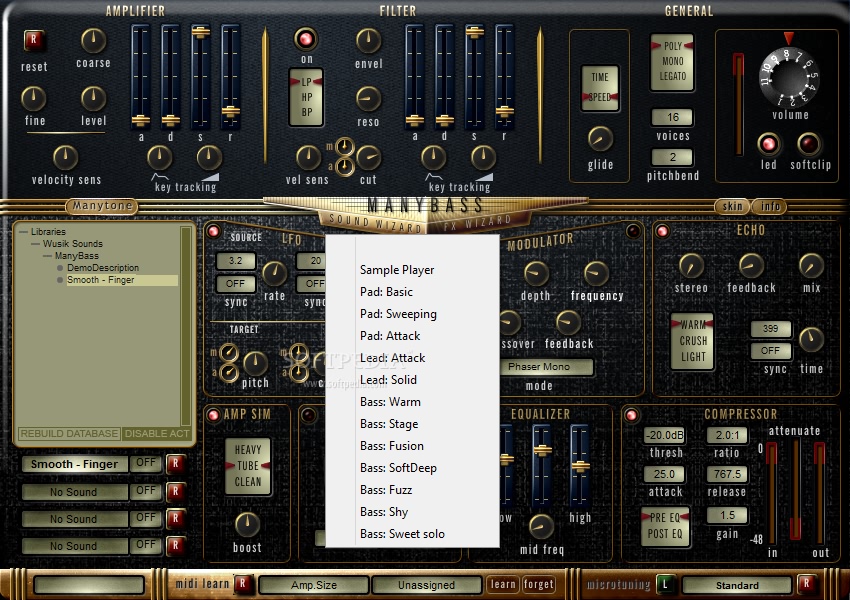
Task: Toggle the led indicator switch
Action: coord(768,144)
